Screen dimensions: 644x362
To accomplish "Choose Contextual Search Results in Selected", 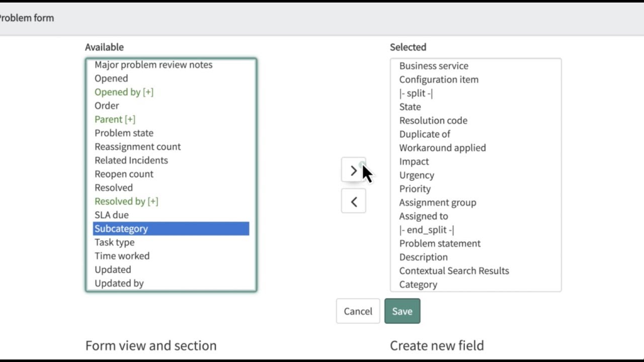I will click(x=454, y=270).
